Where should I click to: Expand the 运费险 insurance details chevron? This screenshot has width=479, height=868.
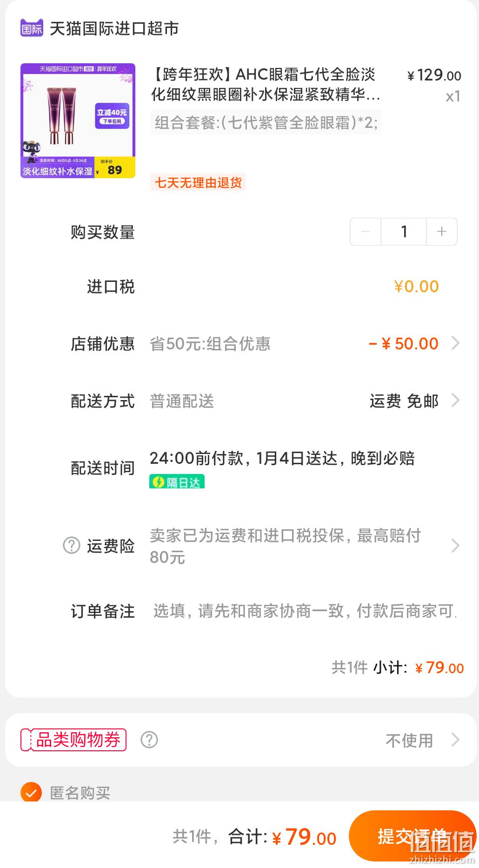coord(456,546)
